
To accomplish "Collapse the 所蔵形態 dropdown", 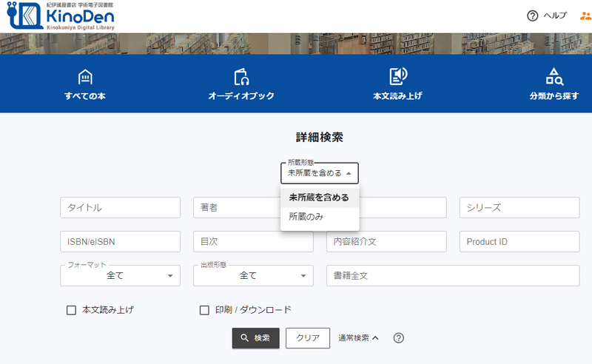I will pos(320,173).
